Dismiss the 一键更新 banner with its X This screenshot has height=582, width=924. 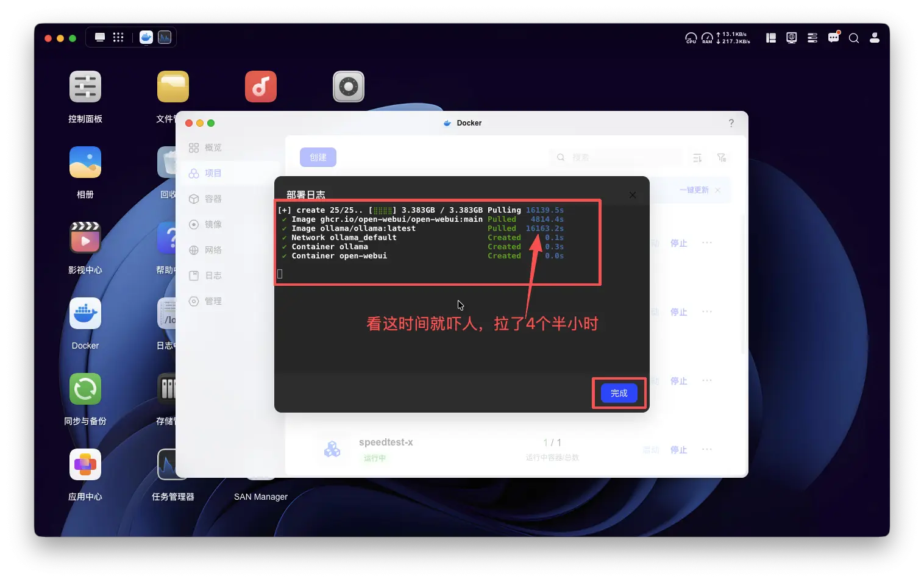tap(718, 190)
